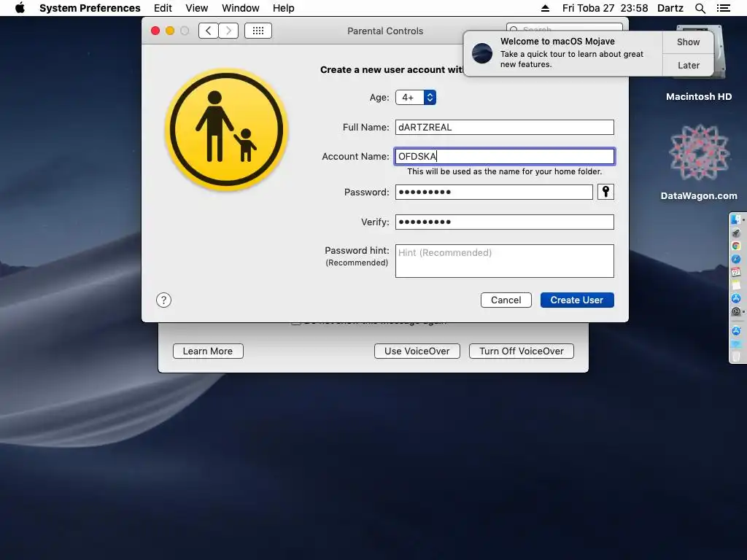Click the Spotlight search magnifier icon

click(700, 8)
